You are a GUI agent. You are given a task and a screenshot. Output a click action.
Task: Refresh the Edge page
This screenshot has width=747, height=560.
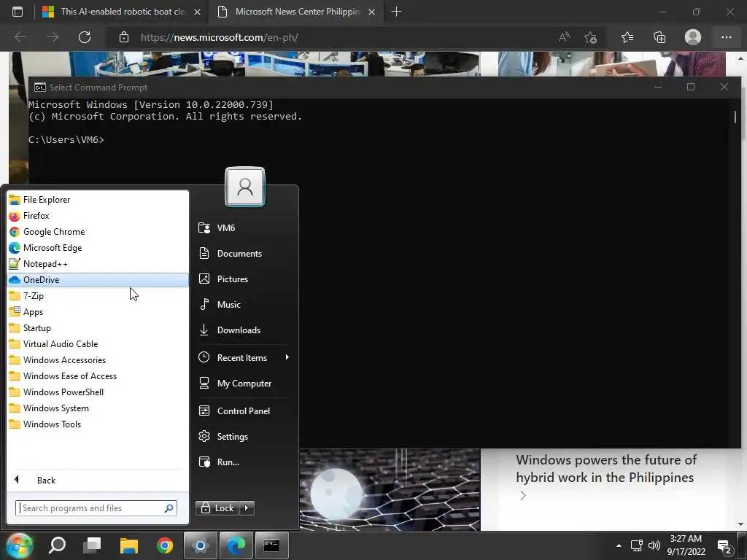click(x=85, y=37)
